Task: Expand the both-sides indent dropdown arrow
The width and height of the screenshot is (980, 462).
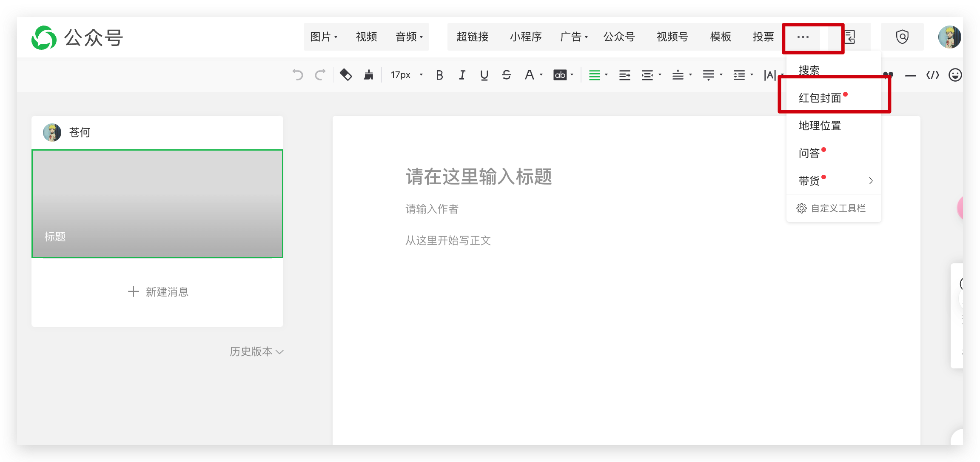Action: coord(660,75)
